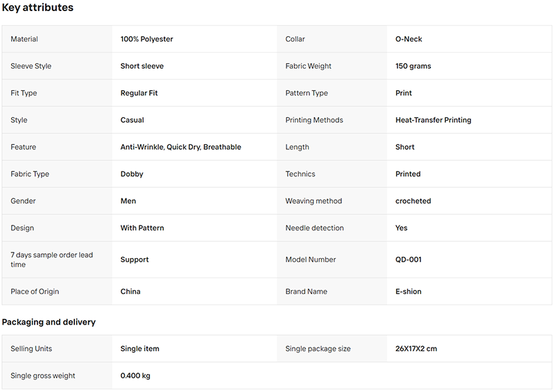The image size is (555, 392).
Task: Select the crocheted weaving method value
Action: 413,201
